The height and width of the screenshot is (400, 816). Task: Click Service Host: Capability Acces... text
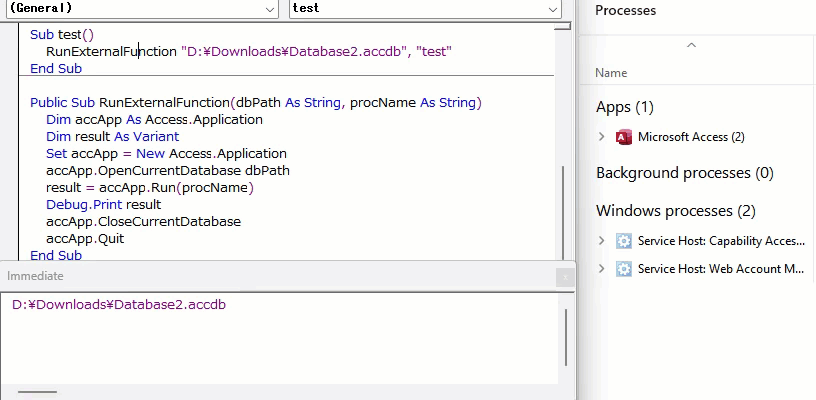pos(721,241)
